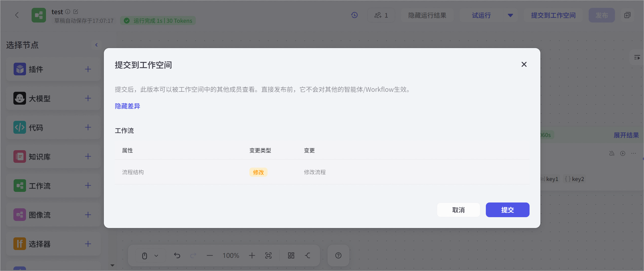
Task: Click the 展开结果 link
Action: click(x=626, y=135)
